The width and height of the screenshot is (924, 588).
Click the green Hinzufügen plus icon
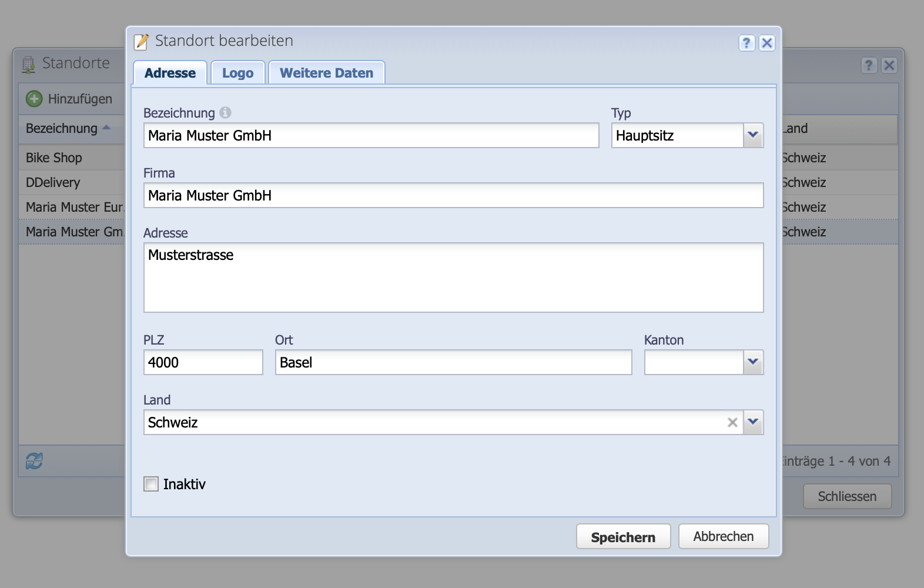(x=34, y=99)
